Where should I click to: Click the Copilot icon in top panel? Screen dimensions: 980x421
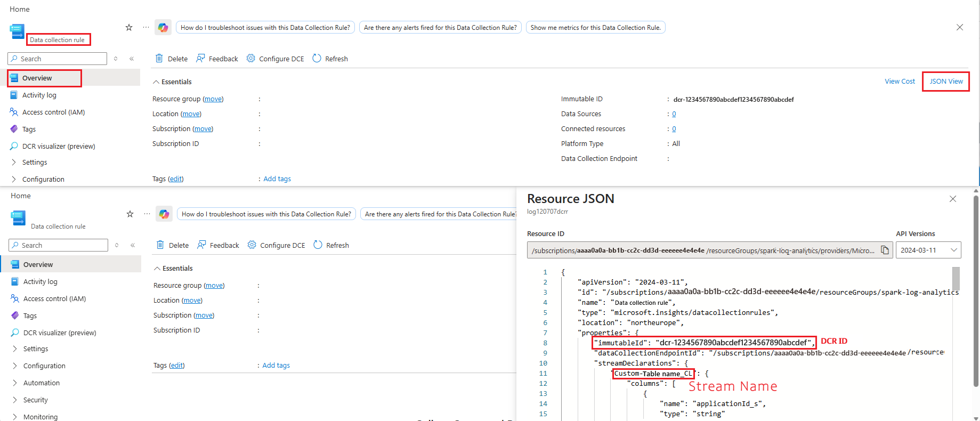(163, 28)
